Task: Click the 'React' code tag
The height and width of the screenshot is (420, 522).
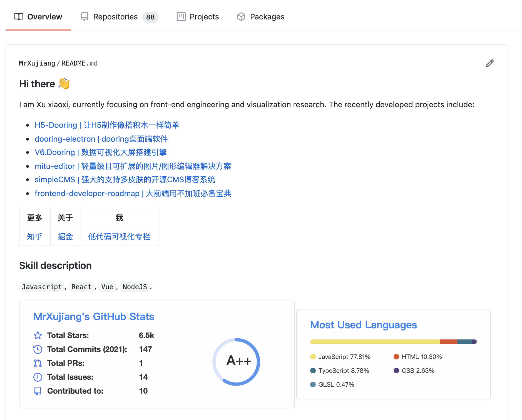Action: click(x=81, y=287)
